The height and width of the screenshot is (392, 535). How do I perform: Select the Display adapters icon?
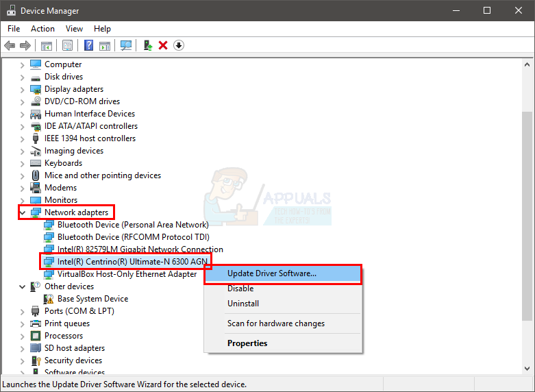(36, 89)
